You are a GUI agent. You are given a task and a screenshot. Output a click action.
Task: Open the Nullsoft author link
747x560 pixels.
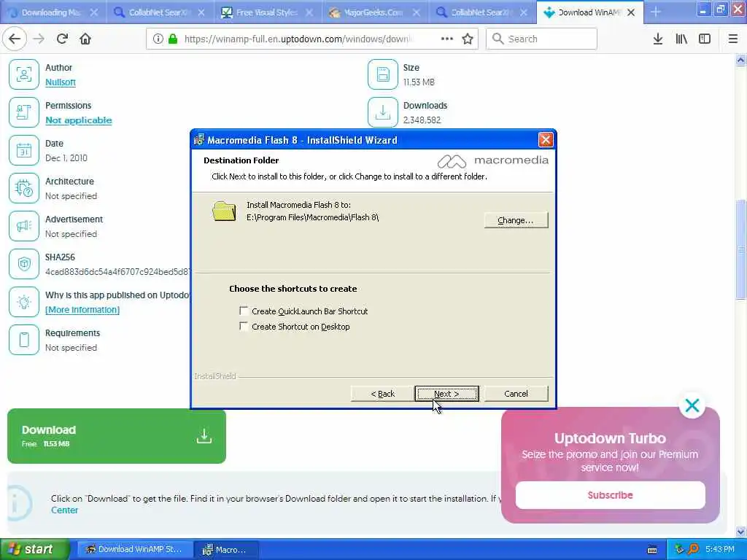point(61,82)
